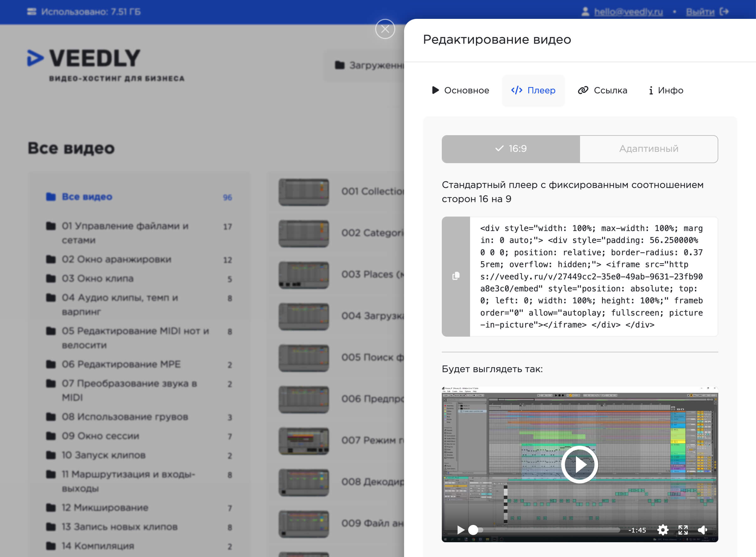This screenshot has height=557, width=756.
Task: Click the logout arrow icon next to Выйти
Action: 724,11
